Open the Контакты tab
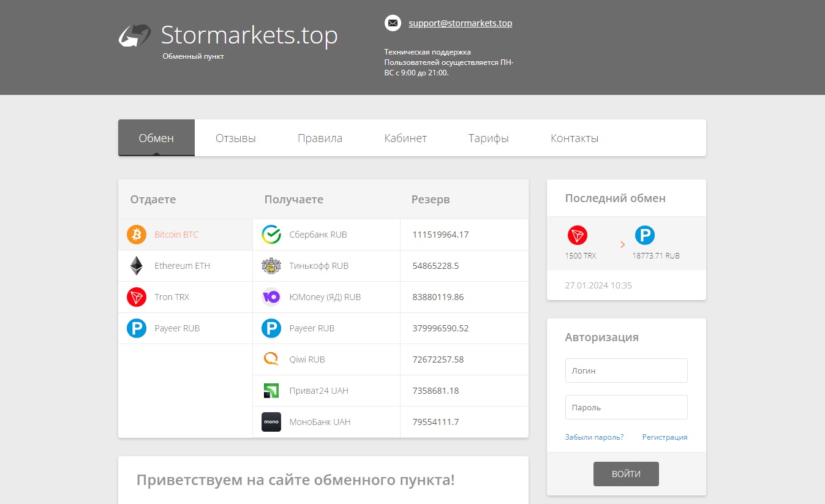Viewport: 825px width, 504px height. click(574, 138)
